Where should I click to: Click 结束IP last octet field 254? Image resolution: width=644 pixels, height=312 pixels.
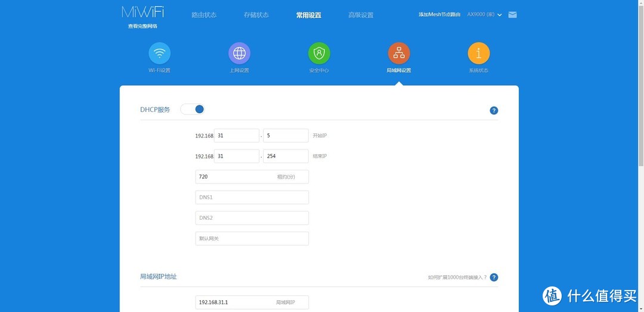(286, 156)
